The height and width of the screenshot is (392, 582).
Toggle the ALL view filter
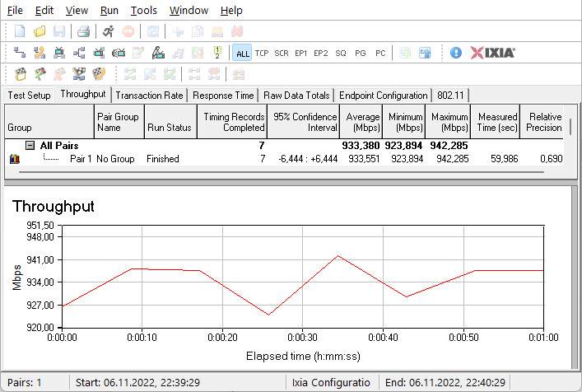[x=242, y=53]
